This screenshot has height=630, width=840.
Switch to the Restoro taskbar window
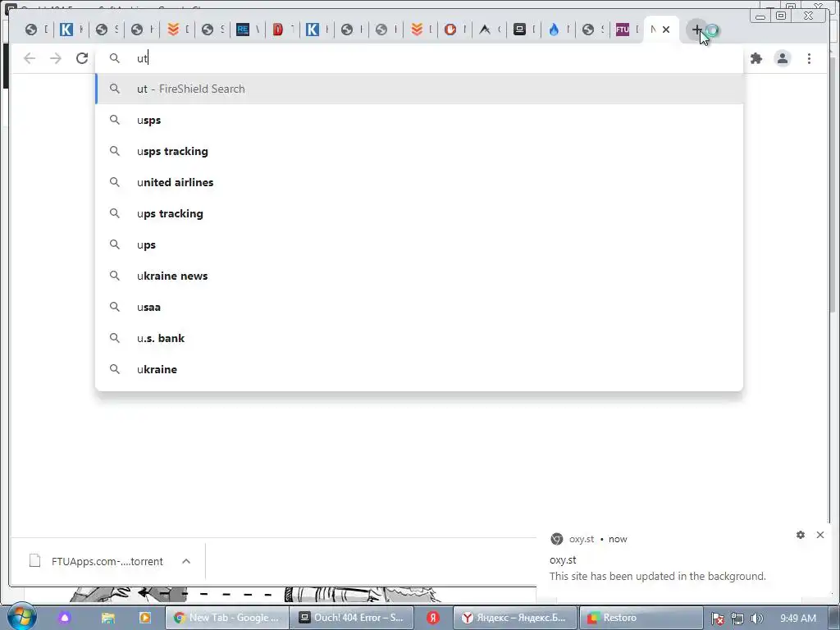[x=641, y=618]
